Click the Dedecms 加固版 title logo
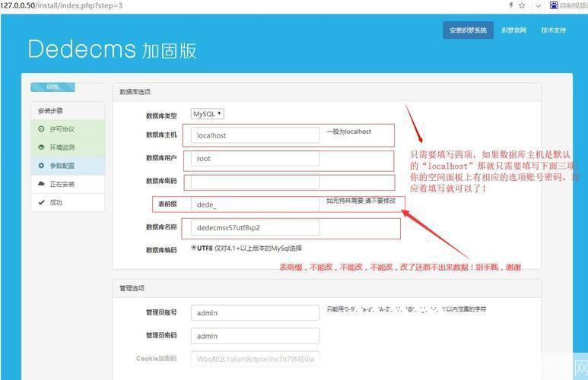The image size is (588, 380). (112, 49)
